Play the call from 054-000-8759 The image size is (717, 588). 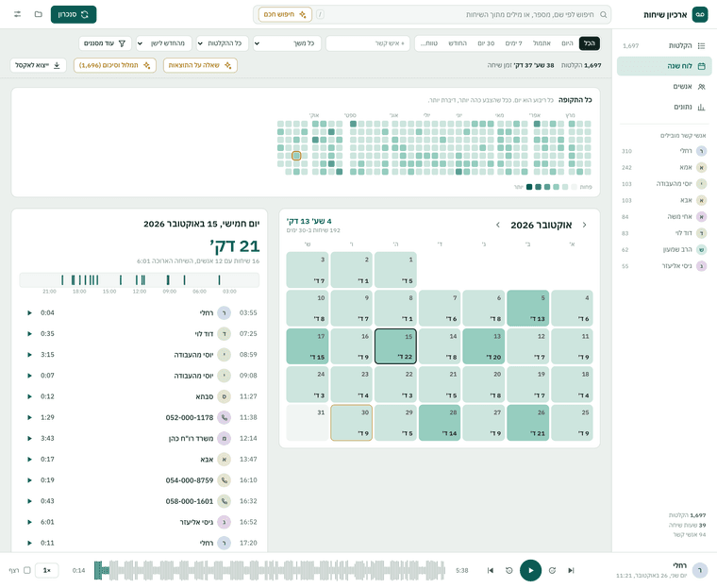point(29,480)
